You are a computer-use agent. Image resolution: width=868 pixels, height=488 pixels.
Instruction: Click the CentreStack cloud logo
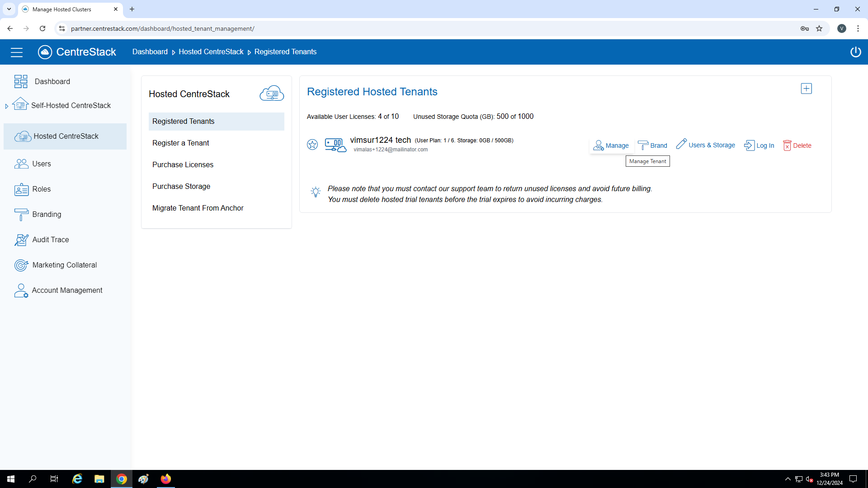45,52
